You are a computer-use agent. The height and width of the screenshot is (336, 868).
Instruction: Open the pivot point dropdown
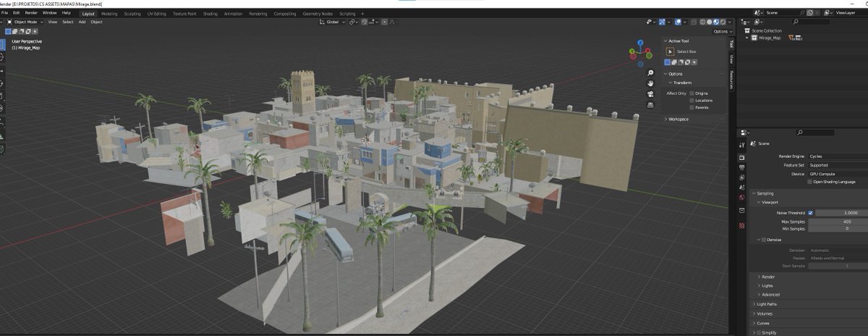(x=353, y=22)
